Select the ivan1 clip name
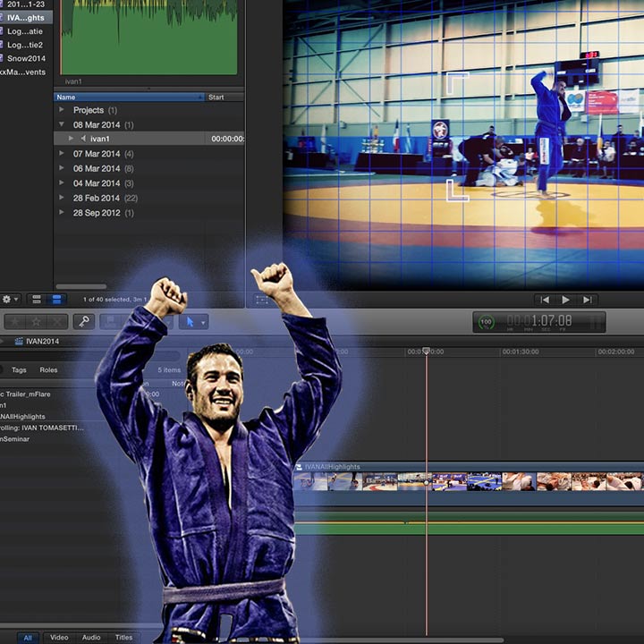This screenshot has height=644, width=644. point(100,139)
